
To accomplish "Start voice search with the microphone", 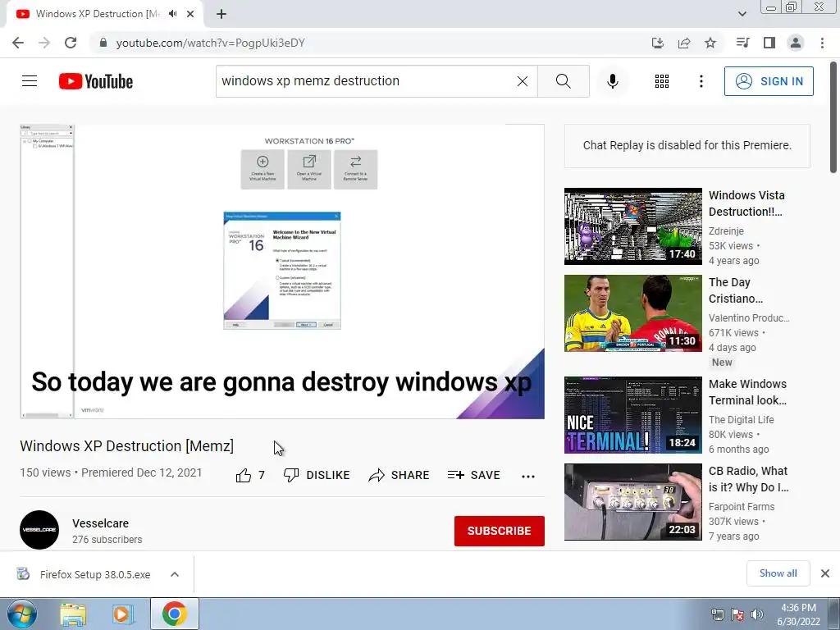I will pyautogui.click(x=612, y=81).
